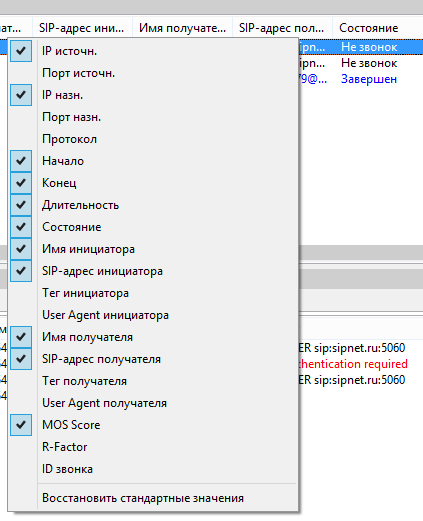The image size is (423, 521).
Task: Hide the Длительность column
Action: tap(153, 205)
